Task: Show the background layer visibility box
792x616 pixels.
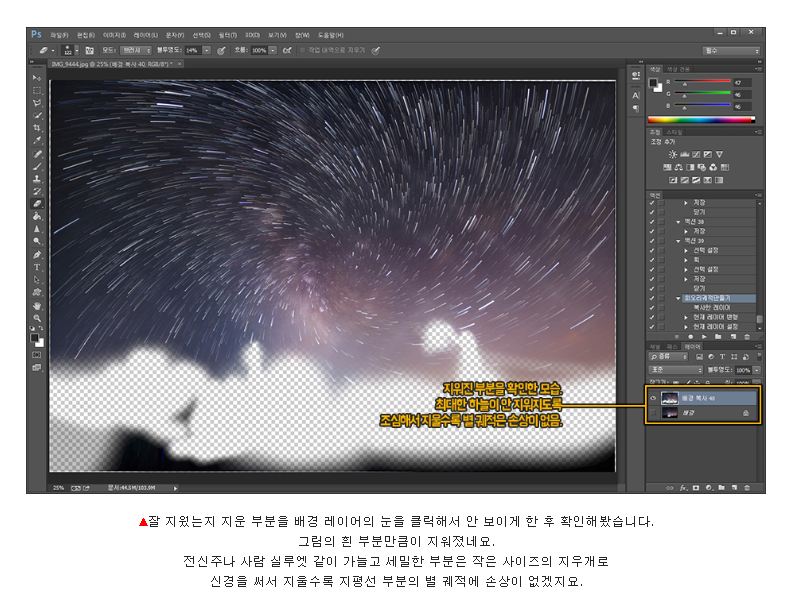Action: (653, 413)
